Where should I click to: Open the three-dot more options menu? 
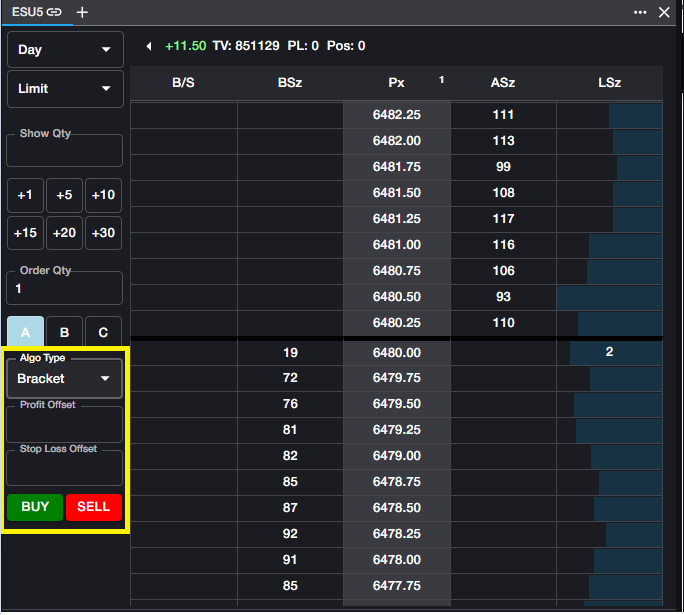(640, 12)
